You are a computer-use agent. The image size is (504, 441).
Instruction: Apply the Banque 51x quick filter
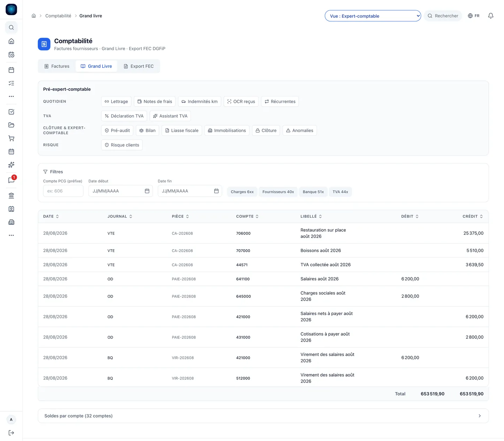click(313, 192)
